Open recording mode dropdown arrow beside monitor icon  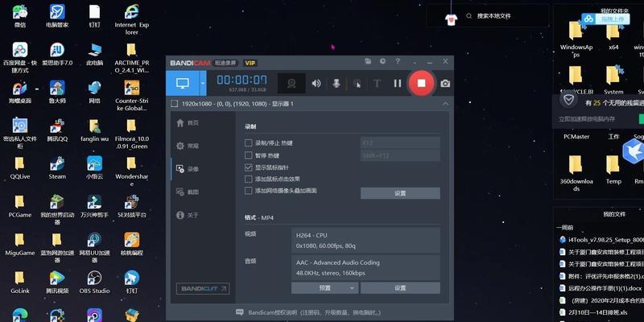pos(203,83)
